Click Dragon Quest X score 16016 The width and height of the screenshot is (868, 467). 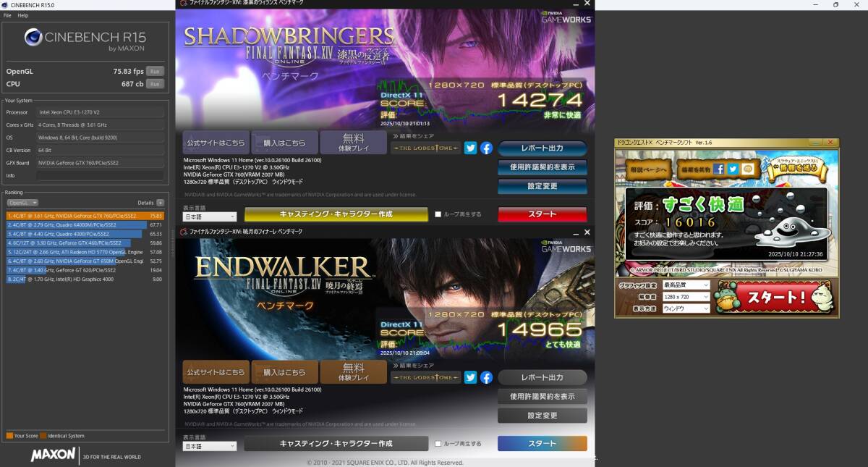[692, 222]
